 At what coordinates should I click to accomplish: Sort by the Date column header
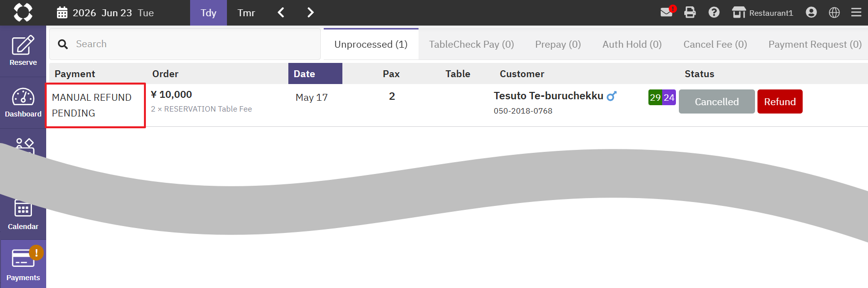pos(315,74)
